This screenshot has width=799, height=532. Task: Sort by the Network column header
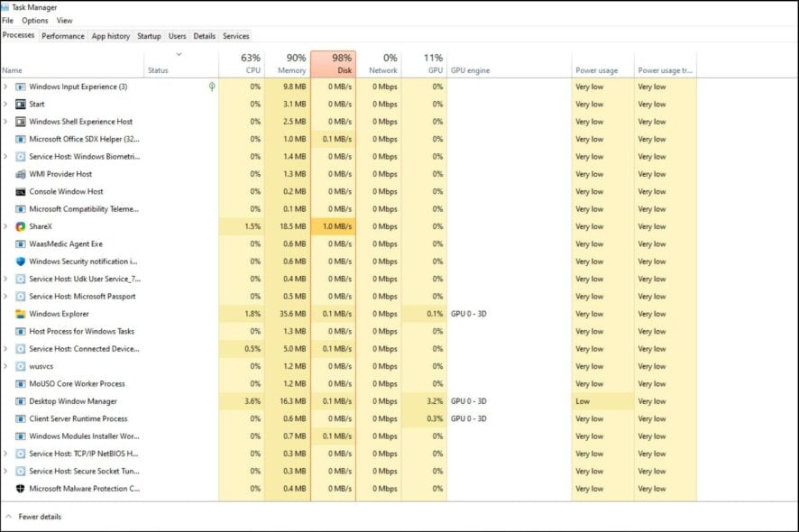379,64
